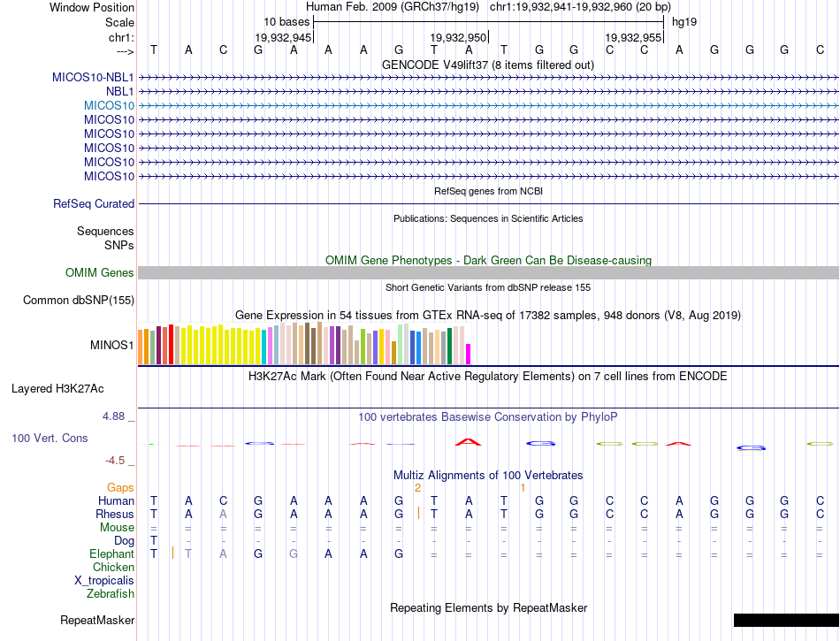840x641 pixels.
Task: Click the Scale ruler label
Action: pos(120,22)
